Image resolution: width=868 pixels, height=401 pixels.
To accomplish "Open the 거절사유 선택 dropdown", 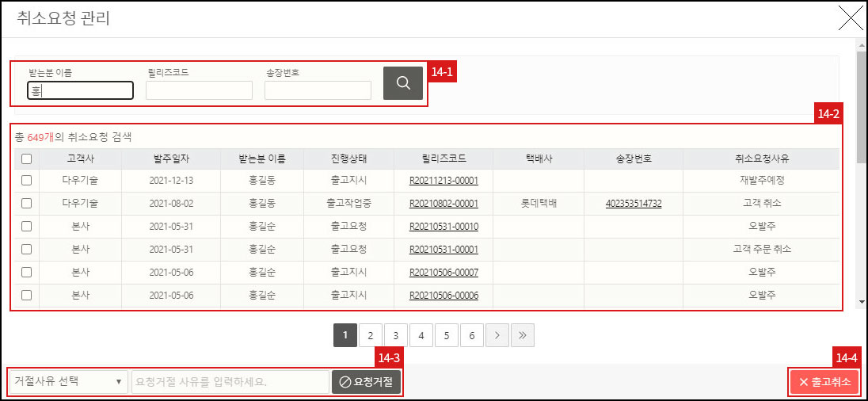I will (69, 382).
